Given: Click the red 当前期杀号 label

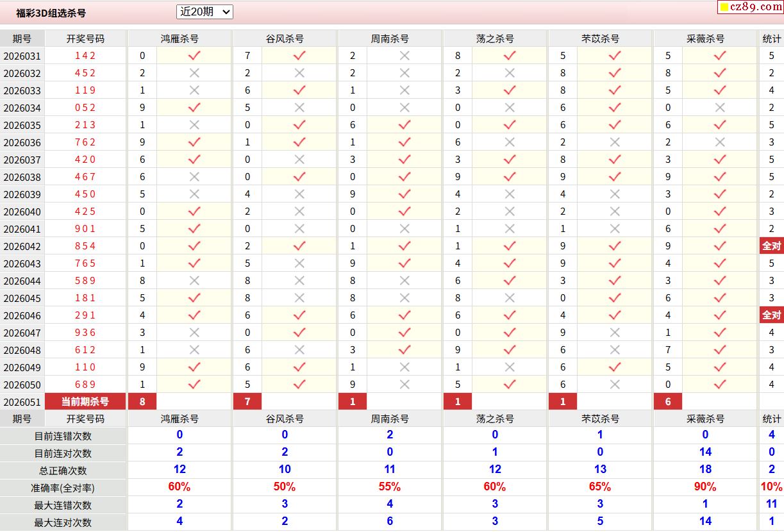Looking at the screenshot, I should tap(85, 402).
